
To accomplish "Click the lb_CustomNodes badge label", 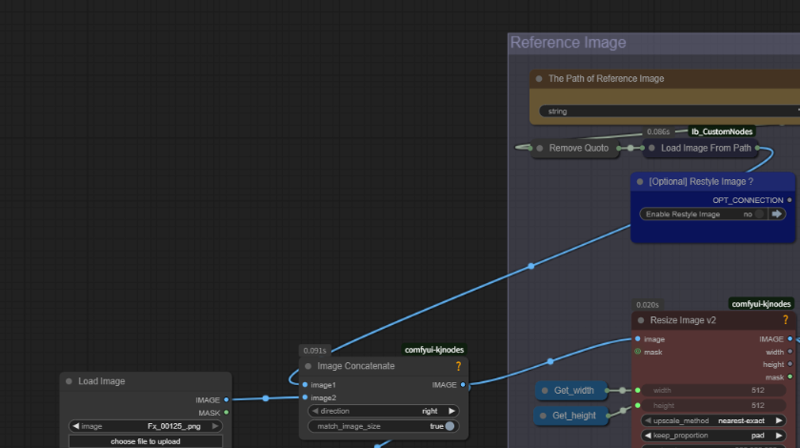I will tap(722, 131).
